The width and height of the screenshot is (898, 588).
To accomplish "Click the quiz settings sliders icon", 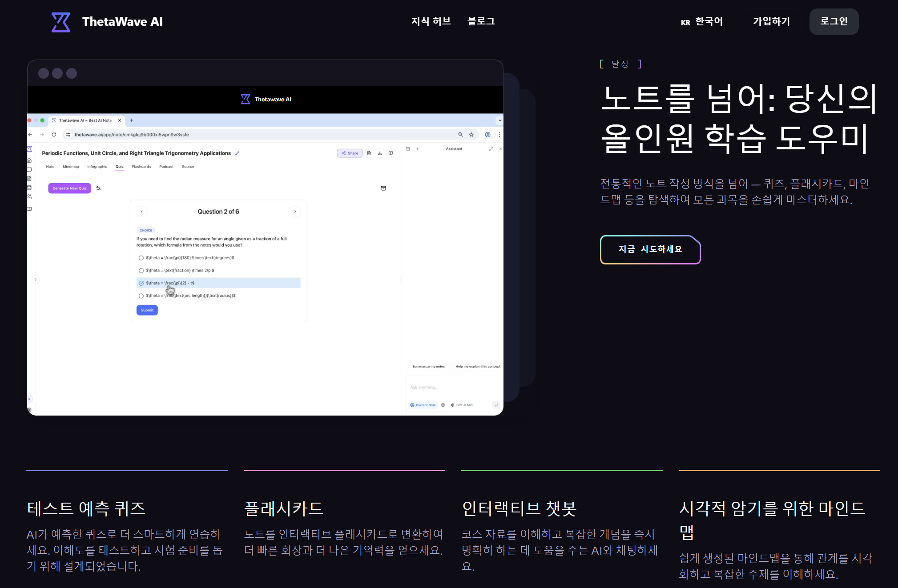I will pyautogui.click(x=98, y=188).
